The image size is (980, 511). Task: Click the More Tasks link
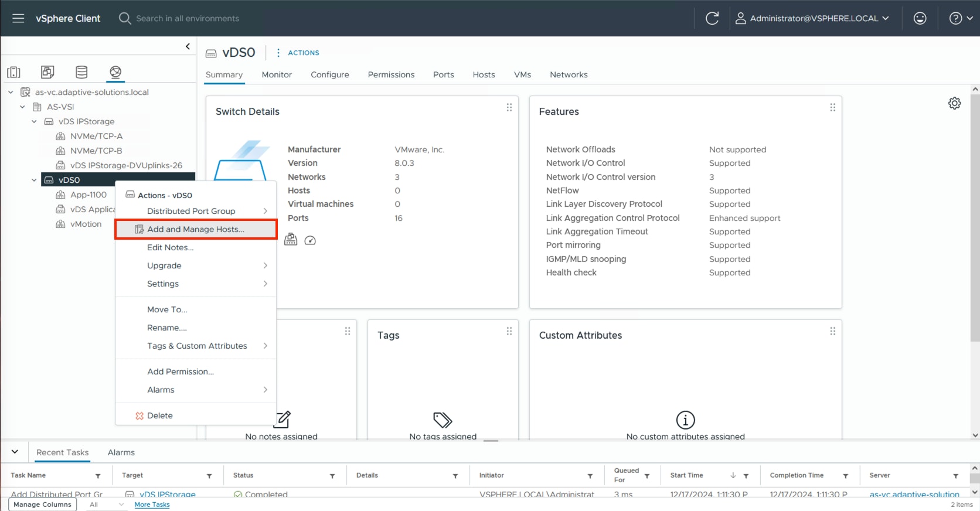(152, 505)
